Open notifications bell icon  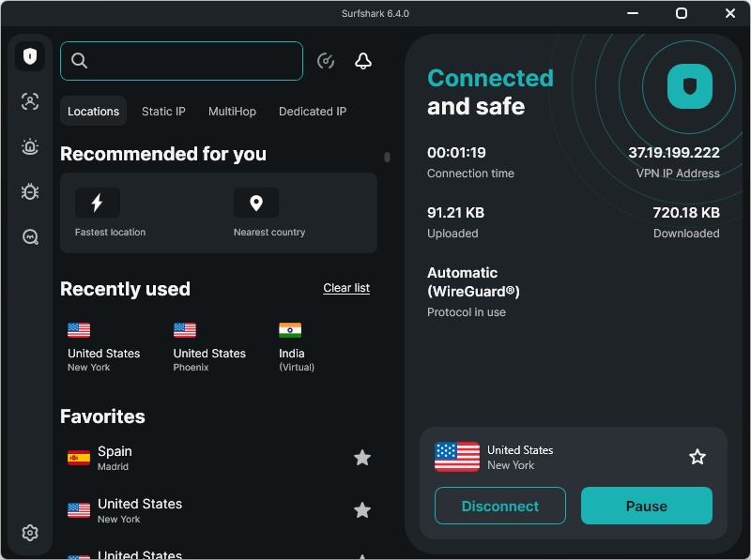point(363,61)
